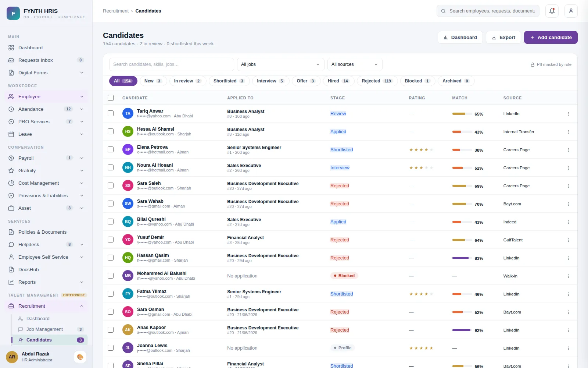Open the user profile icon in header
The image size is (588, 368).
[571, 11]
